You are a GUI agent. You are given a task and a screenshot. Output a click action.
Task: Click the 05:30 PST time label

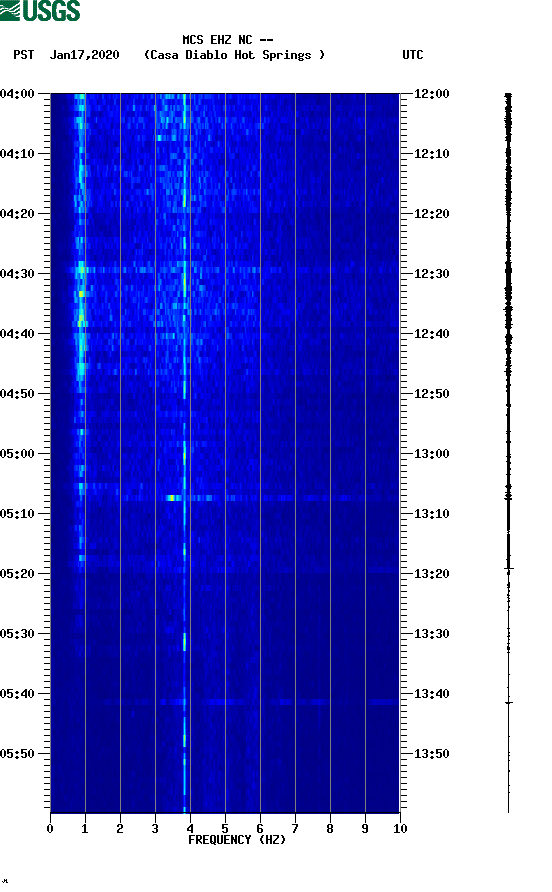click(x=18, y=634)
